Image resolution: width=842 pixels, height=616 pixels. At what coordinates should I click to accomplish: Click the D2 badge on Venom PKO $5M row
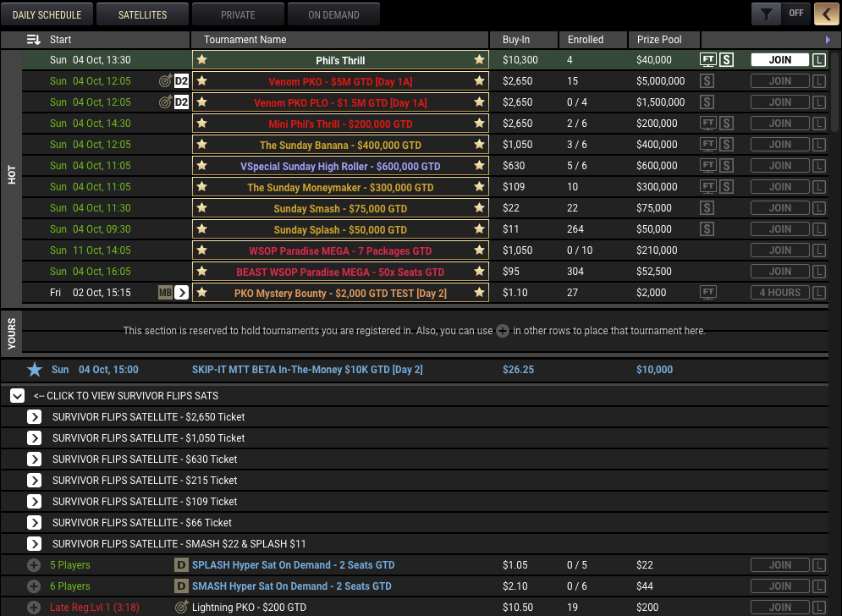pyautogui.click(x=181, y=81)
